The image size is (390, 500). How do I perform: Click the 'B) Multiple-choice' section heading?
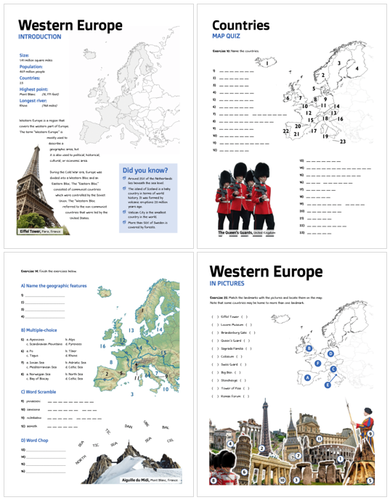(39, 330)
